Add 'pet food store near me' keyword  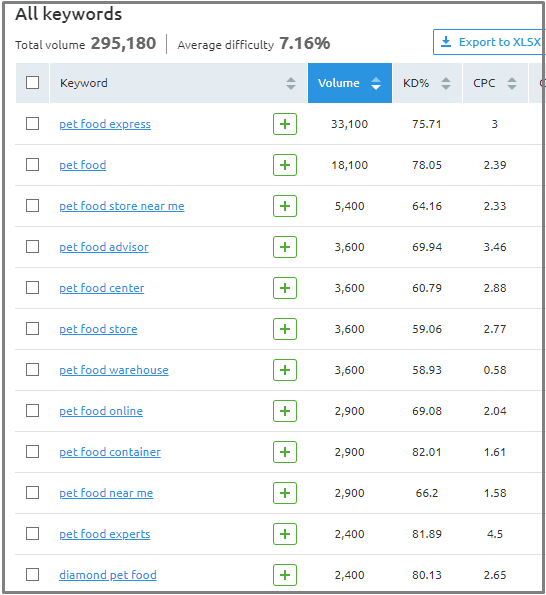(x=285, y=206)
